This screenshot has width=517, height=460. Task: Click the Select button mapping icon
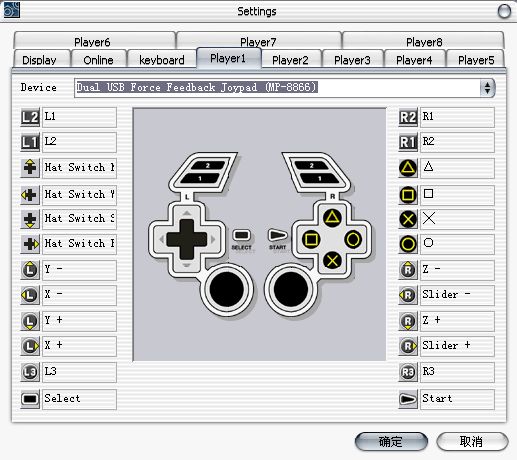(x=30, y=399)
